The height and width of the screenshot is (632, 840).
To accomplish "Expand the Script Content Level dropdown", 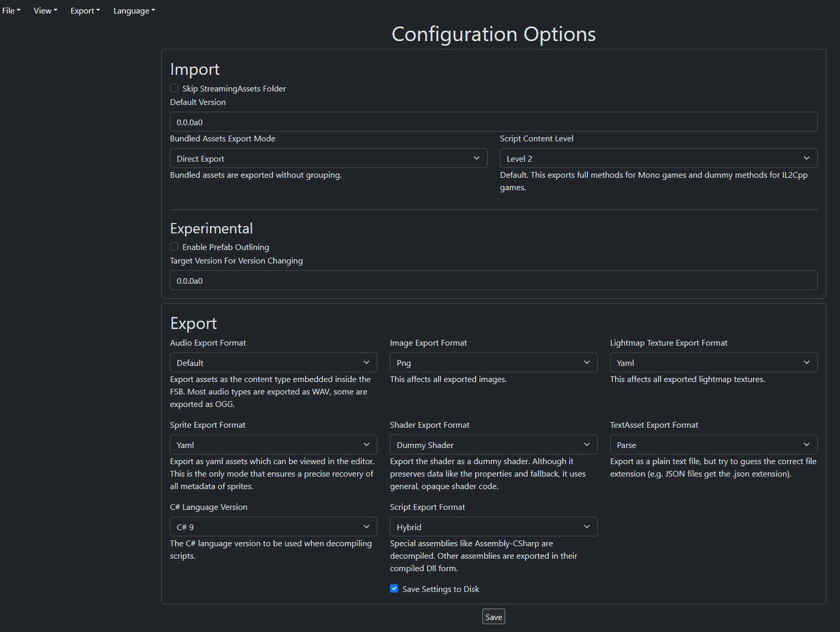I will click(658, 159).
